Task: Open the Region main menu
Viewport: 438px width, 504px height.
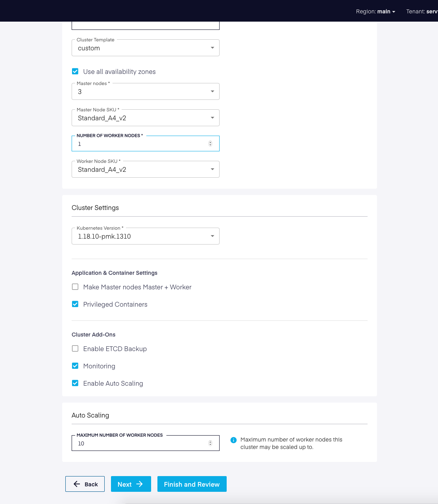Action: (x=375, y=11)
